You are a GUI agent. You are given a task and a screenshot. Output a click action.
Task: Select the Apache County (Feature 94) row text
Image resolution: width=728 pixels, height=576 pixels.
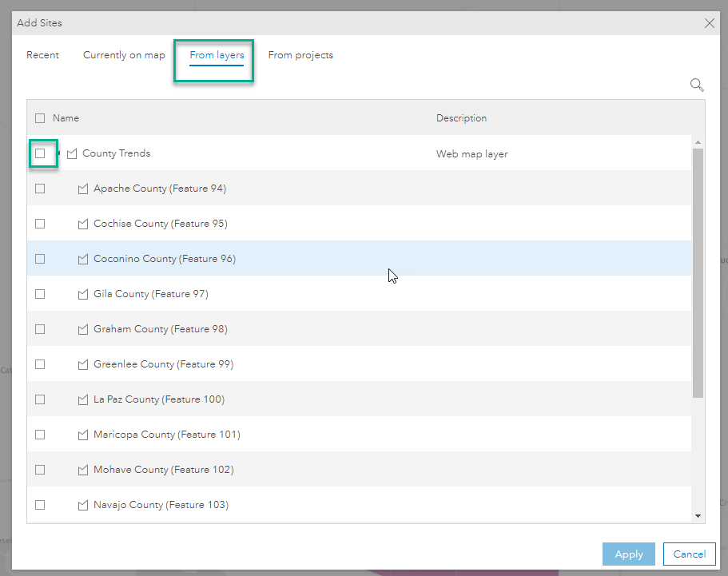click(x=160, y=189)
